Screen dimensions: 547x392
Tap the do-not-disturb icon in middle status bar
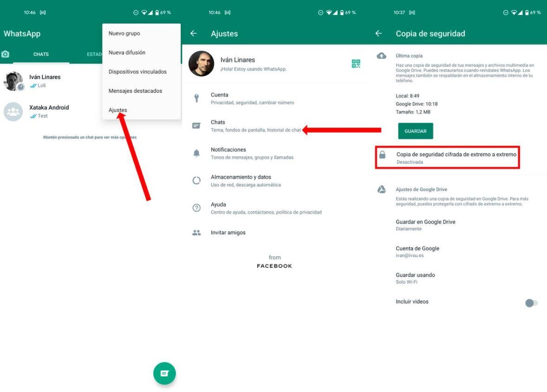320,13
